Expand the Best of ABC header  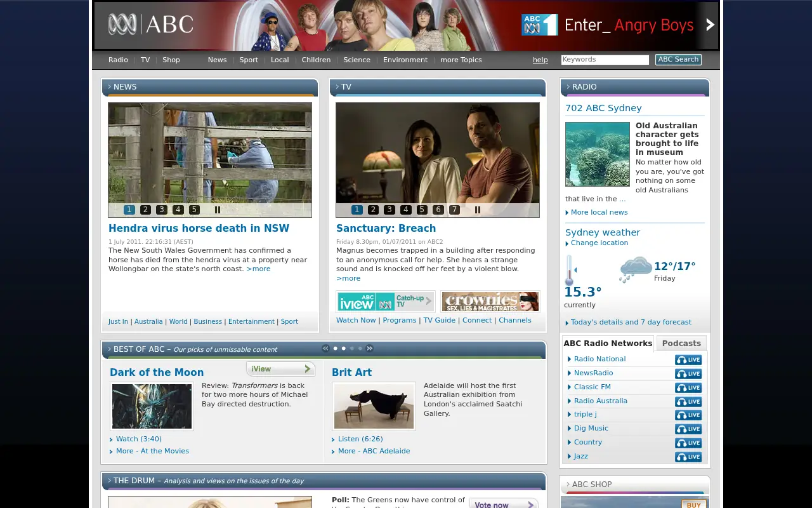[x=324, y=349]
